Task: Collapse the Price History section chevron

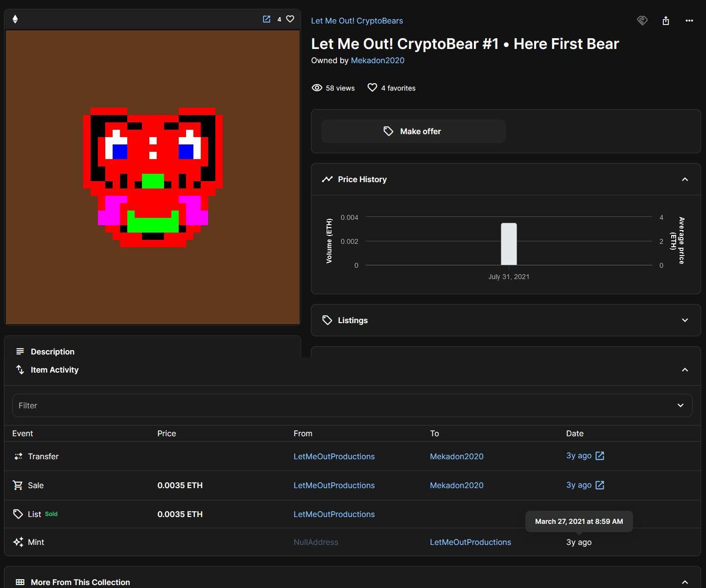Action: pos(685,179)
